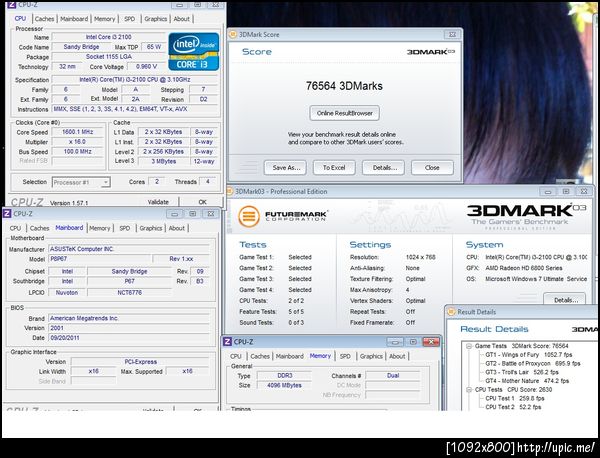Collapse the Game Tests tree node
Viewport: 600px width, 458px height.
(469, 346)
